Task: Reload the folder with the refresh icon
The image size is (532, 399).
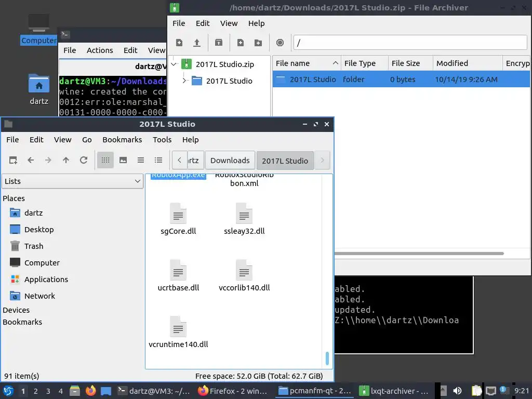Action: (84, 160)
